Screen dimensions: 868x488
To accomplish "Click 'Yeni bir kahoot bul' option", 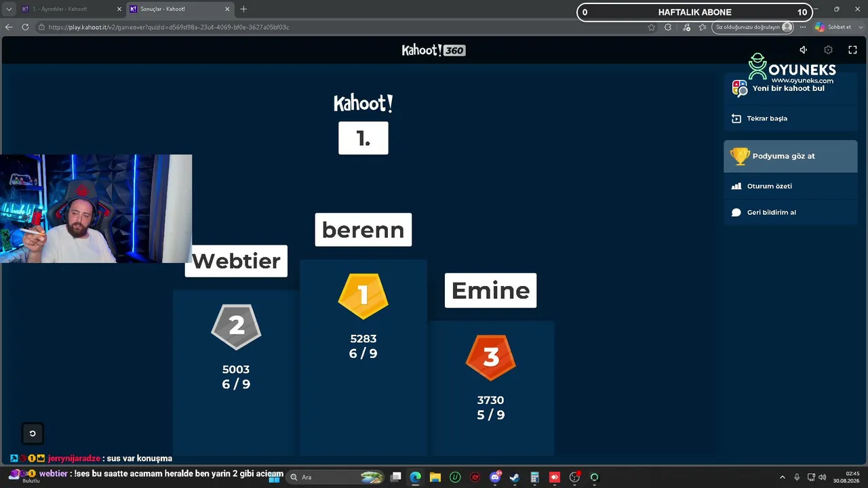I will tap(791, 88).
